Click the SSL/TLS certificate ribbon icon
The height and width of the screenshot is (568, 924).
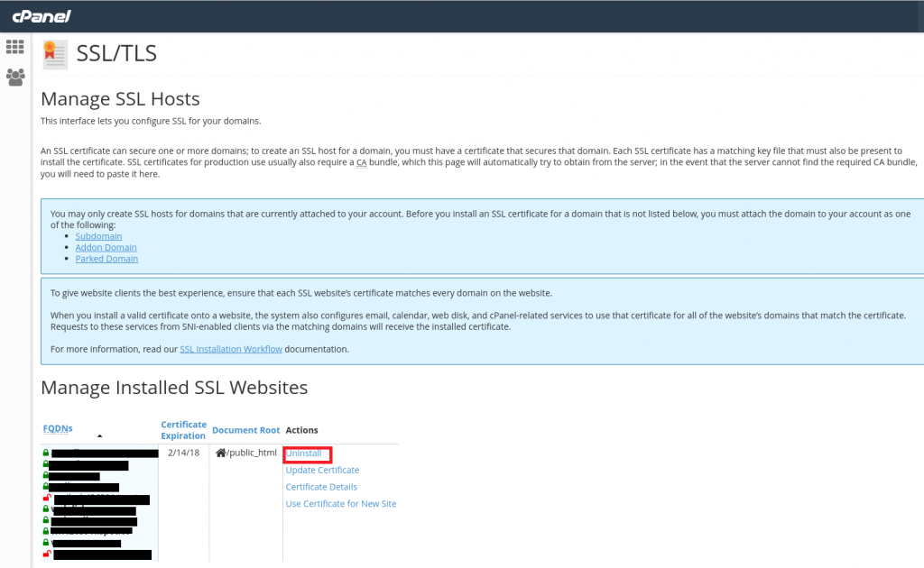pos(54,54)
